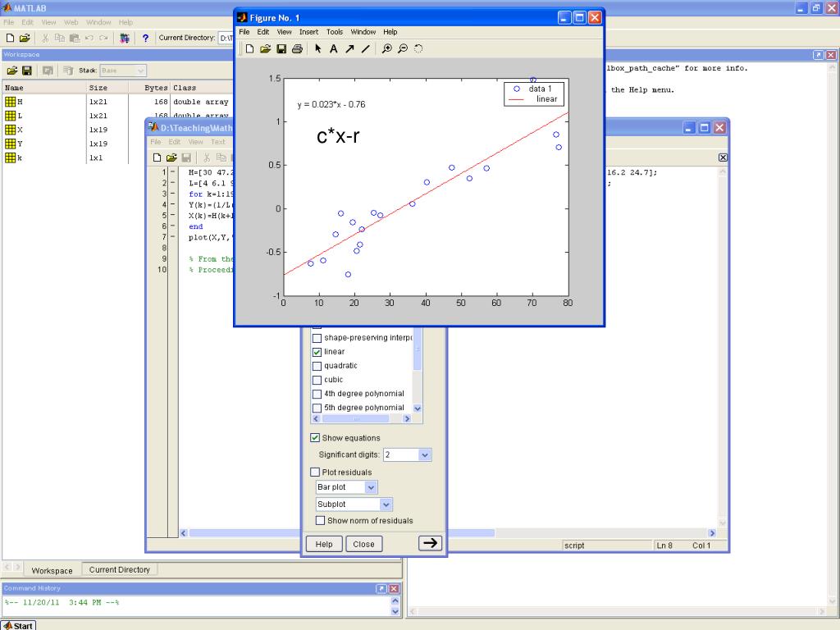Click the Help question mark icon
This screenshot has width=840, height=630.
(x=145, y=38)
